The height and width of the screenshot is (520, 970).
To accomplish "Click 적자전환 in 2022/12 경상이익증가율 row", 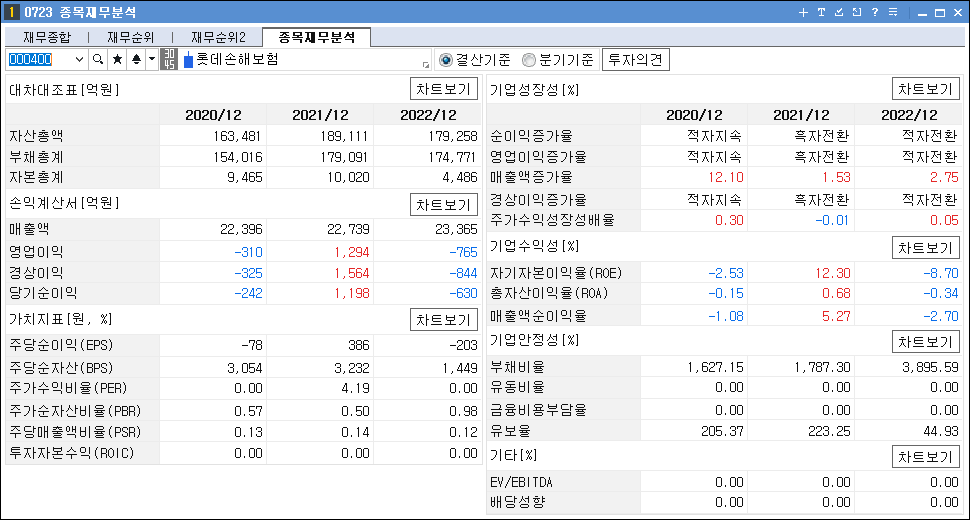I will pyautogui.click(x=929, y=200).
